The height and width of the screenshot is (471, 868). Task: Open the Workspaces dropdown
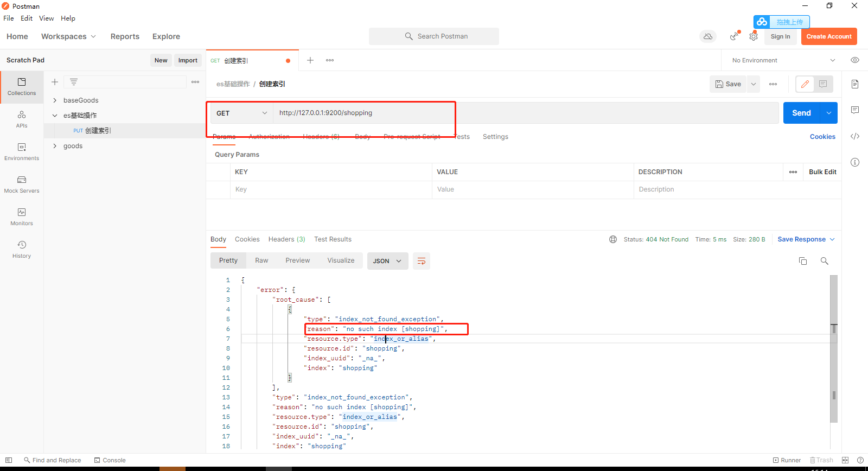[x=68, y=36]
